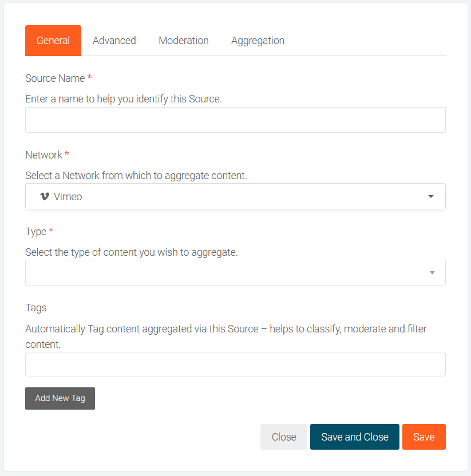Click the Source Name field label
The height and width of the screenshot is (476, 471).
55,78
